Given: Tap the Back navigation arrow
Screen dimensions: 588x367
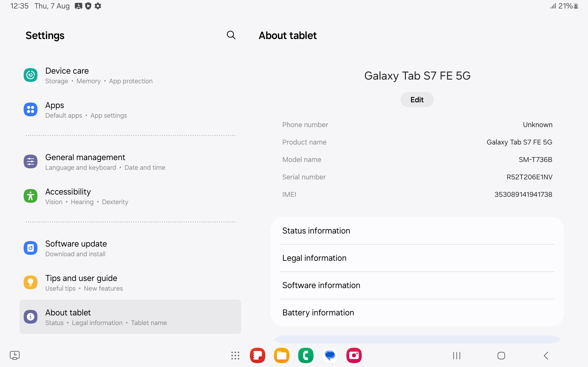Looking at the screenshot, I should 546,356.
